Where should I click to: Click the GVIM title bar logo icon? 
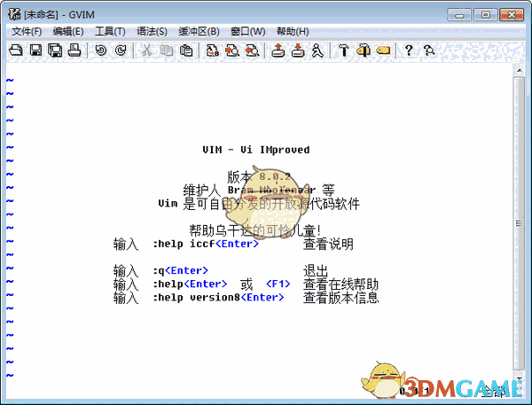[x=14, y=14]
